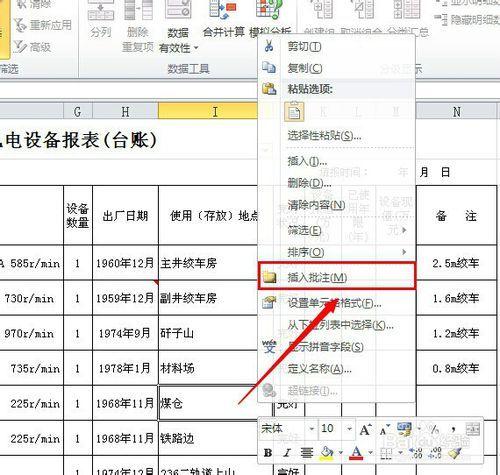Click the What-If Analysis (模拟分析) icon
Viewport: 500px width, 475px height.
coord(269,9)
